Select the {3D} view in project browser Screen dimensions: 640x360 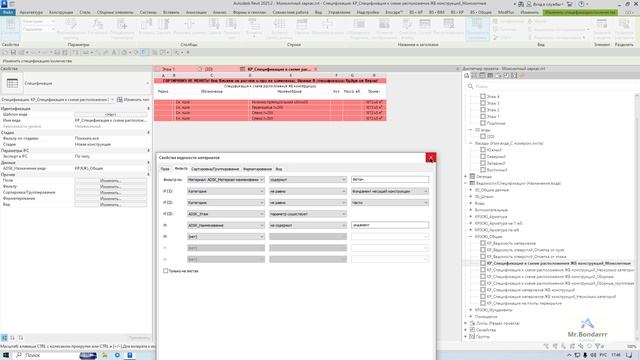pyautogui.click(x=490, y=137)
